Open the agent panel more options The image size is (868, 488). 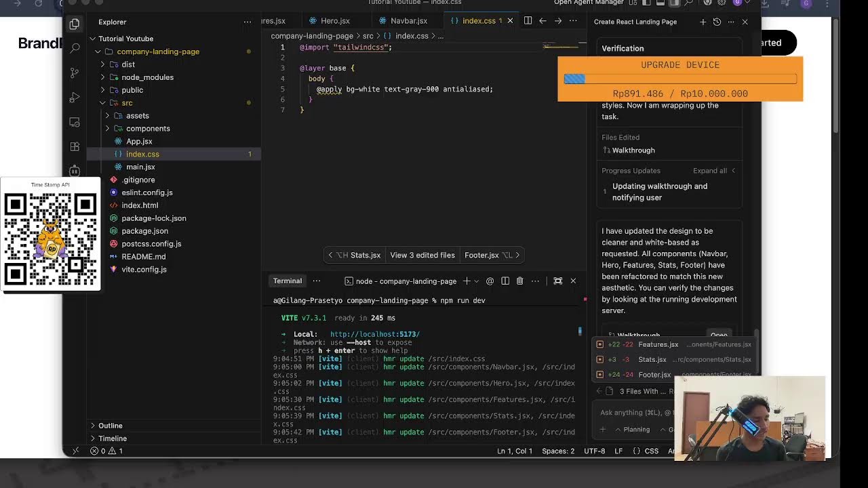pyautogui.click(x=731, y=22)
